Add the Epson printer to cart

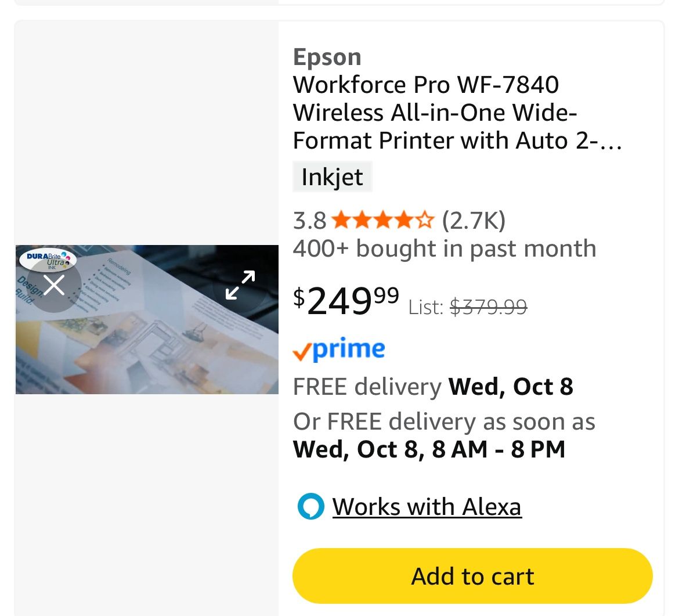click(472, 576)
